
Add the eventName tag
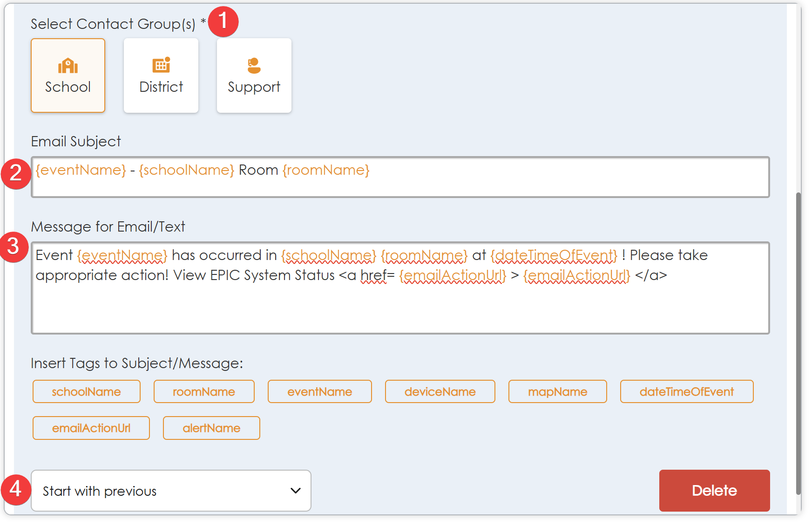point(319,391)
